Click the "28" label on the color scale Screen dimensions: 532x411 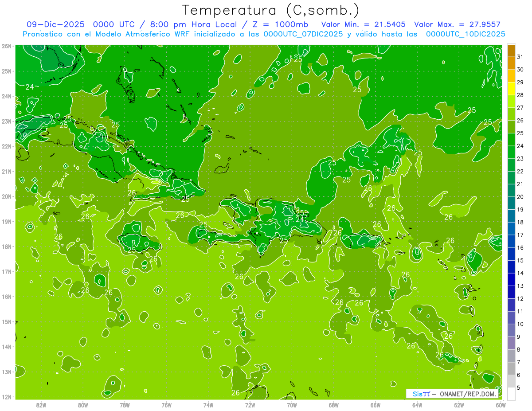pyautogui.click(x=520, y=95)
